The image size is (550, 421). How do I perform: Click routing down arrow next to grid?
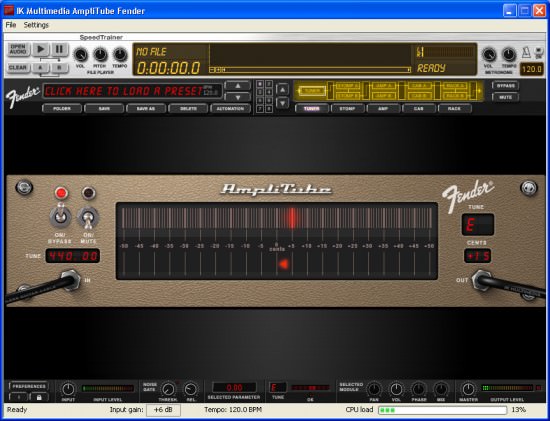point(282,103)
